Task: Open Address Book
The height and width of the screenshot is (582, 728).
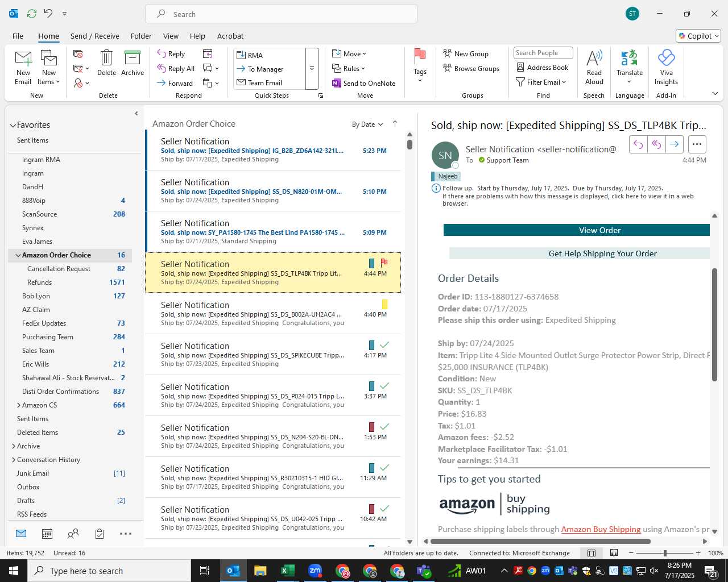Action: pos(543,67)
